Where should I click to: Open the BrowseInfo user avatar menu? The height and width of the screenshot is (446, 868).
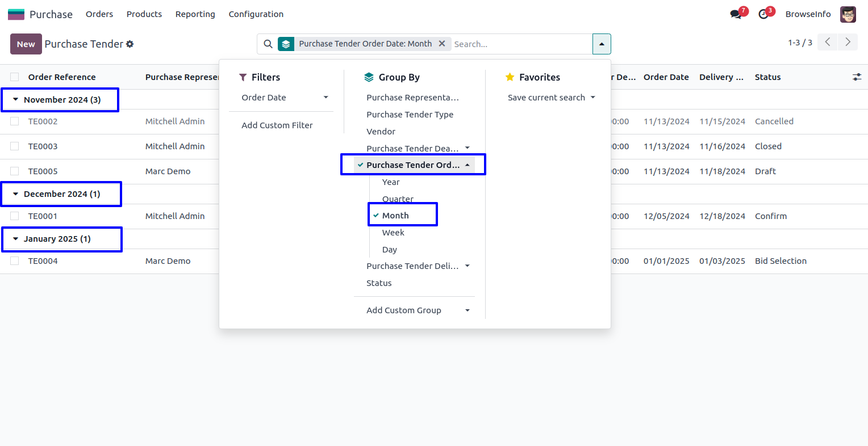848,14
